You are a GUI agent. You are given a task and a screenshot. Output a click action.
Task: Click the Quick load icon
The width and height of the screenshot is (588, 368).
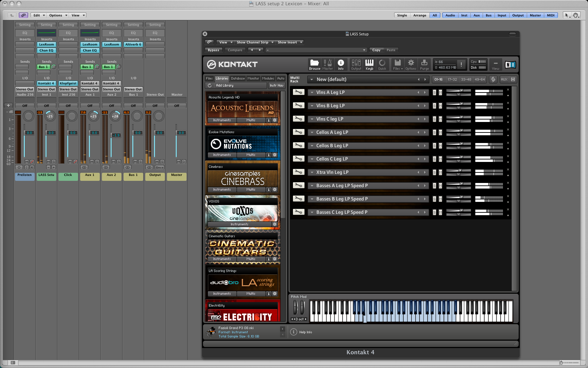point(382,64)
